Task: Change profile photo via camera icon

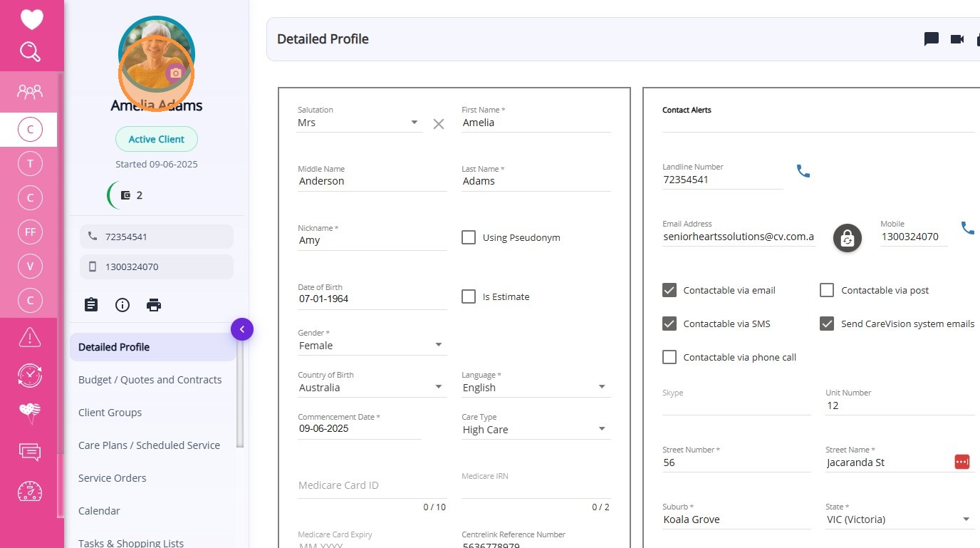Action: click(x=175, y=73)
